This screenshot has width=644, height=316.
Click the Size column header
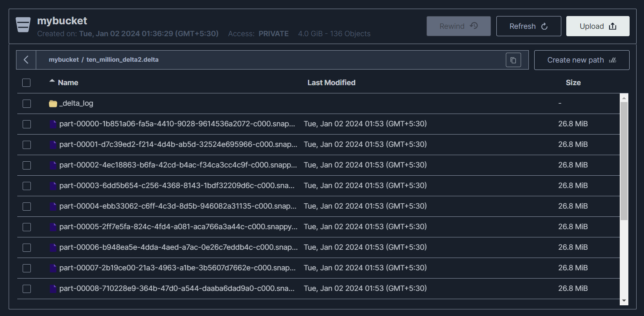(x=573, y=83)
